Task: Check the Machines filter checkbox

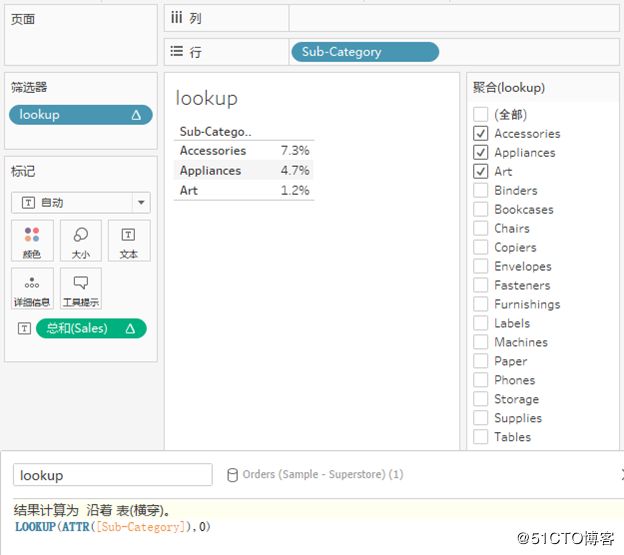Action: tap(480, 342)
